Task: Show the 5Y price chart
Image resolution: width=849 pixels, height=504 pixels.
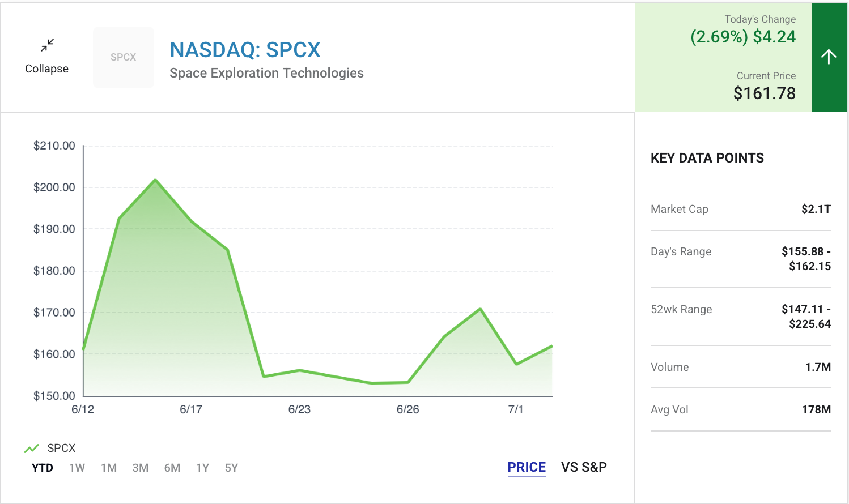Action: [x=231, y=468]
